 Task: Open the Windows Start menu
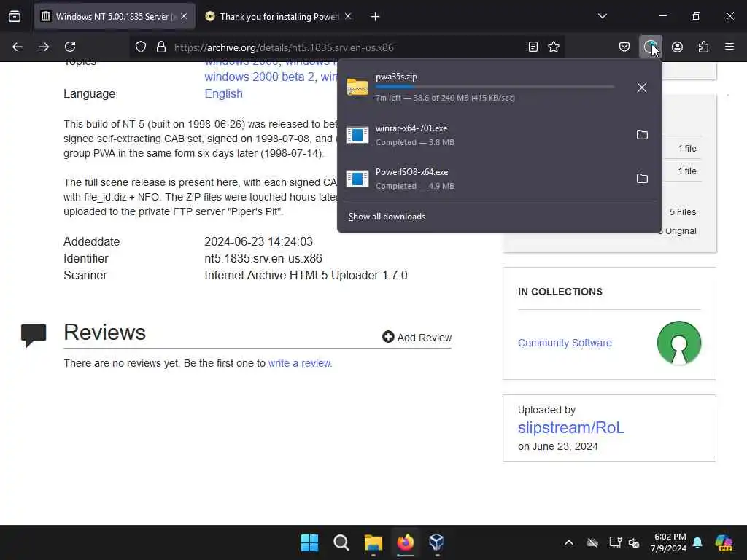coord(309,542)
